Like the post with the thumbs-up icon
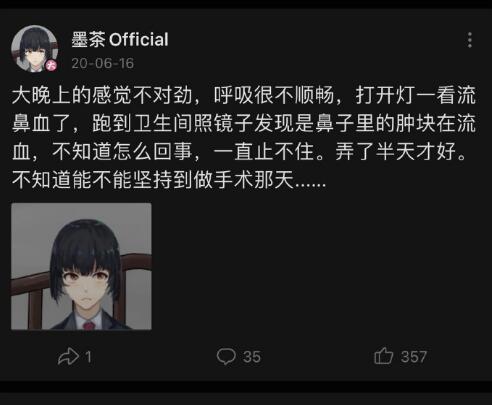 coord(383,355)
